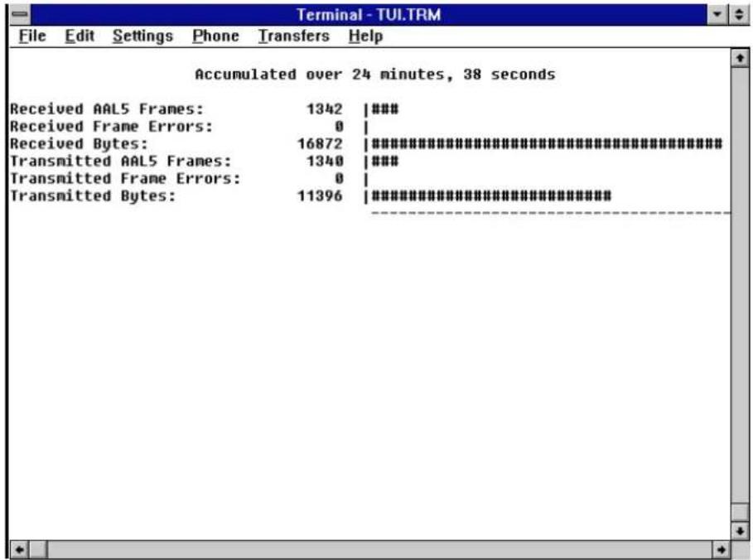Click the Received AAL5 Frames hash bar
The image size is (753, 560).
pyautogui.click(x=385, y=109)
